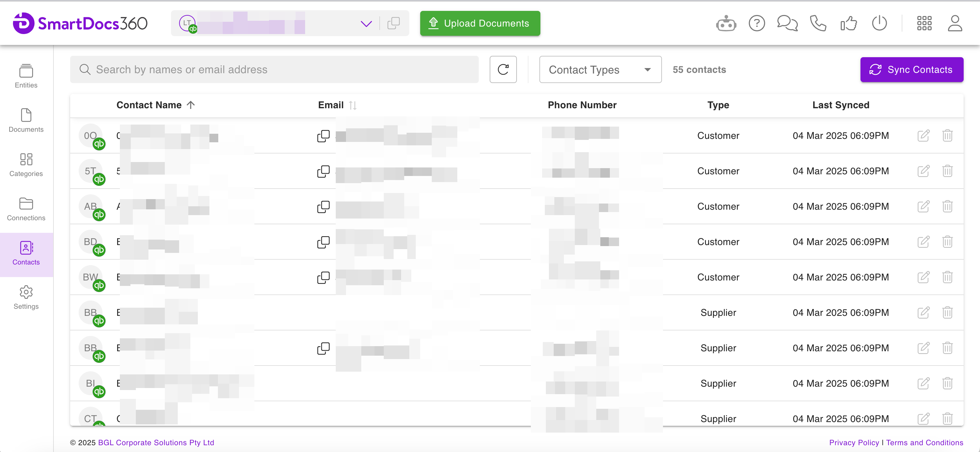
Task: Click the refresh contacts icon button
Action: coord(503,69)
